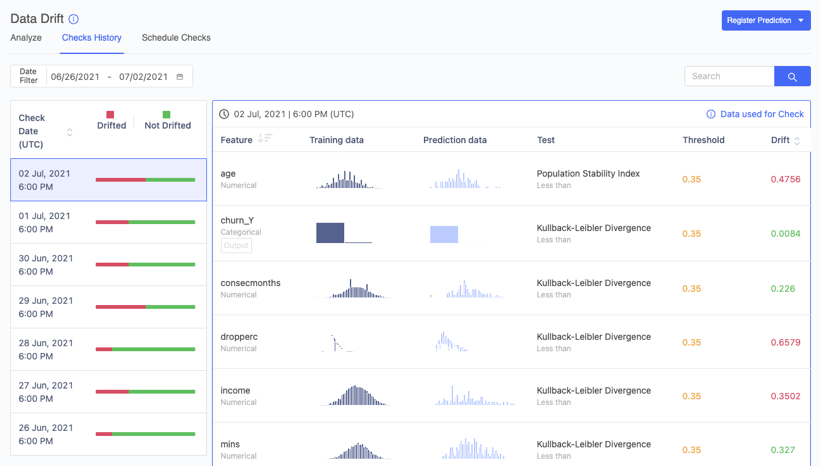Sort checks by Check Date arrows
The image size is (820, 466).
click(x=70, y=132)
